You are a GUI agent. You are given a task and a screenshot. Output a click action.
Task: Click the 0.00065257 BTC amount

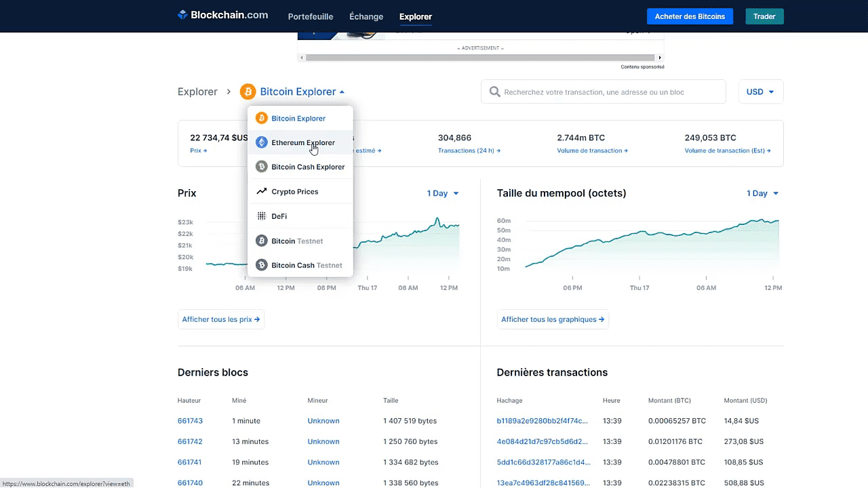click(x=677, y=421)
